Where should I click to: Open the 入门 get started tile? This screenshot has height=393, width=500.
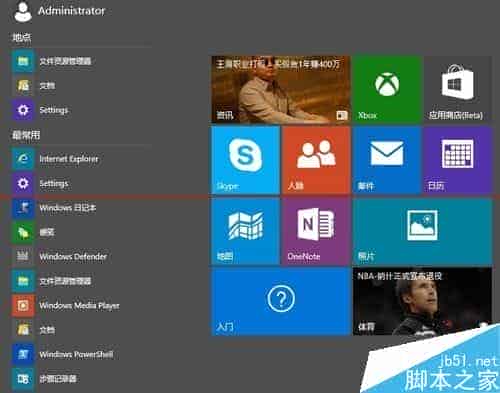281,302
